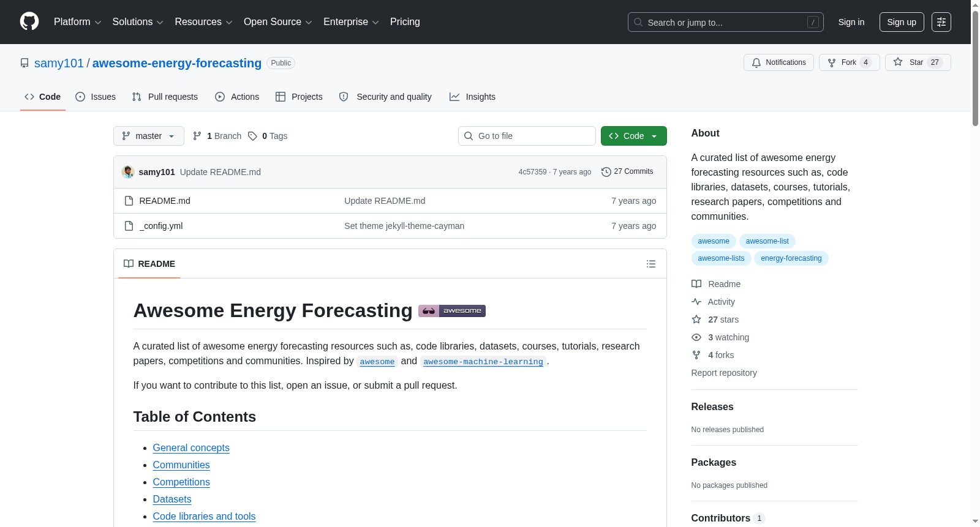Focus the Go to file input
Viewport: 980px width, 527px height.
[x=527, y=136]
